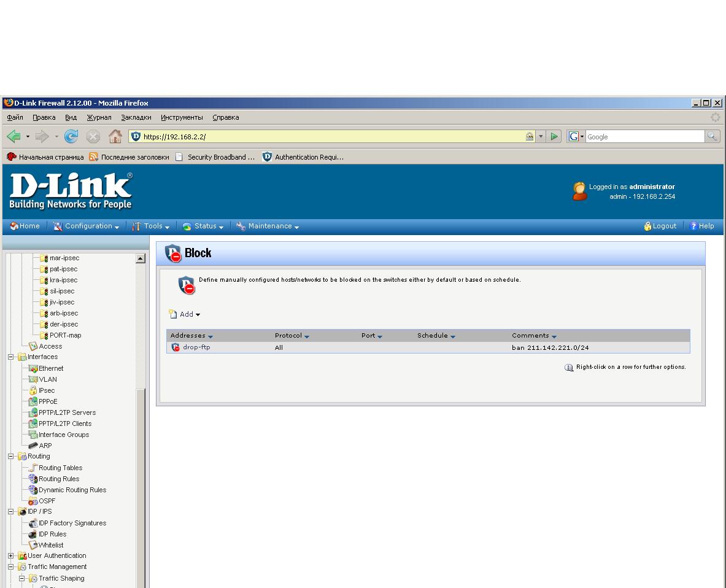This screenshot has width=726, height=588.
Task: Open Routing Rules item
Action: (59, 479)
